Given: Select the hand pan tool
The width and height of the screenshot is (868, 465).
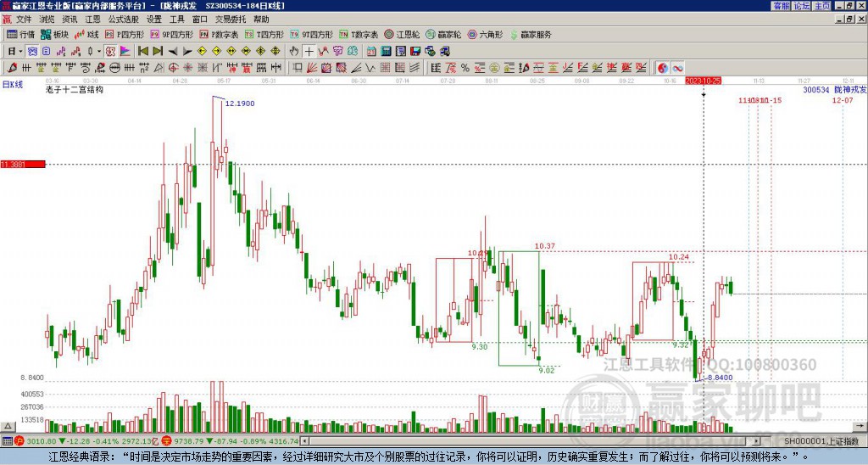Looking at the screenshot, I should (294, 51).
